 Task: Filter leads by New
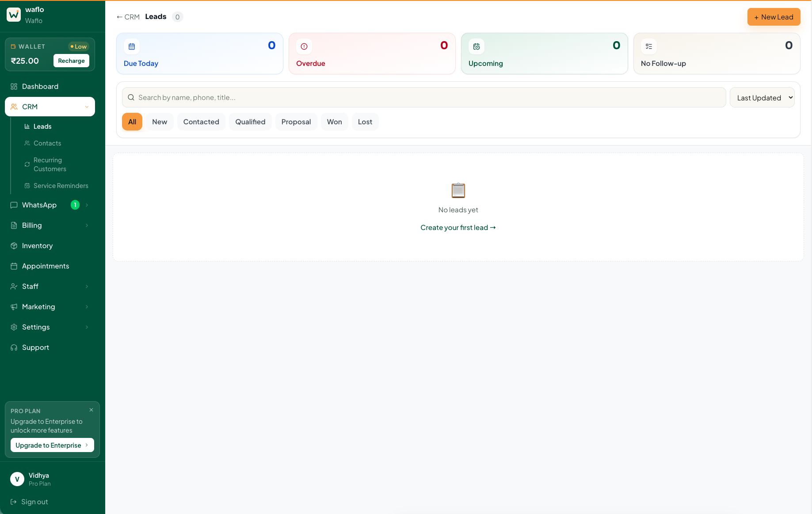(x=160, y=122)
